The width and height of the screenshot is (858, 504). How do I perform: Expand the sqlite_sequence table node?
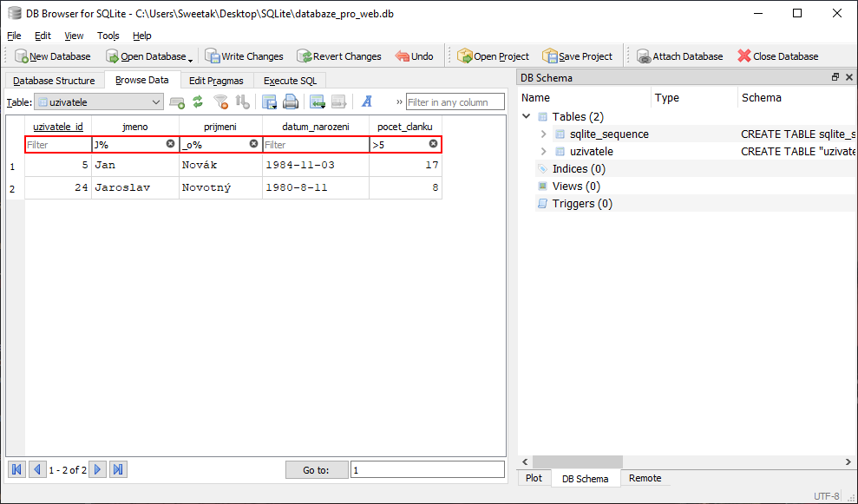click(x=543, y=134)
